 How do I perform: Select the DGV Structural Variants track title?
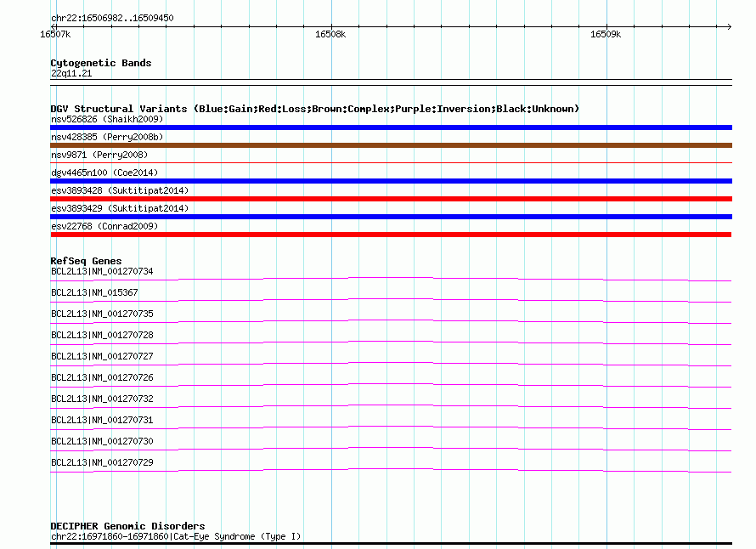point(314,109)
